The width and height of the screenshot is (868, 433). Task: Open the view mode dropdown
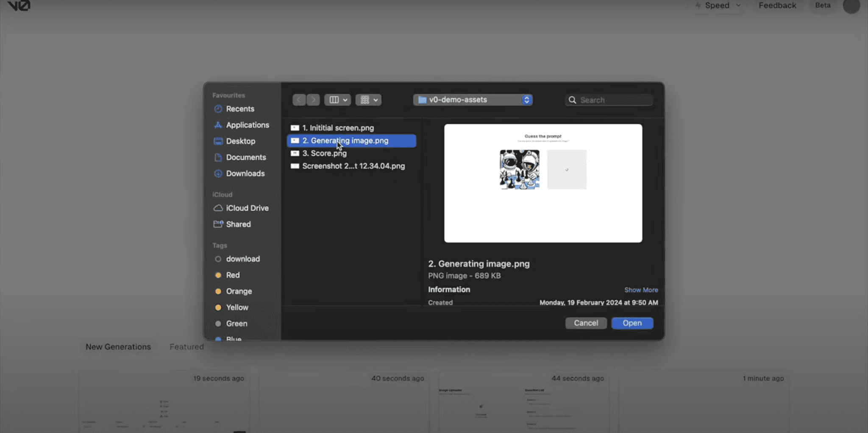tap(337, 100)
